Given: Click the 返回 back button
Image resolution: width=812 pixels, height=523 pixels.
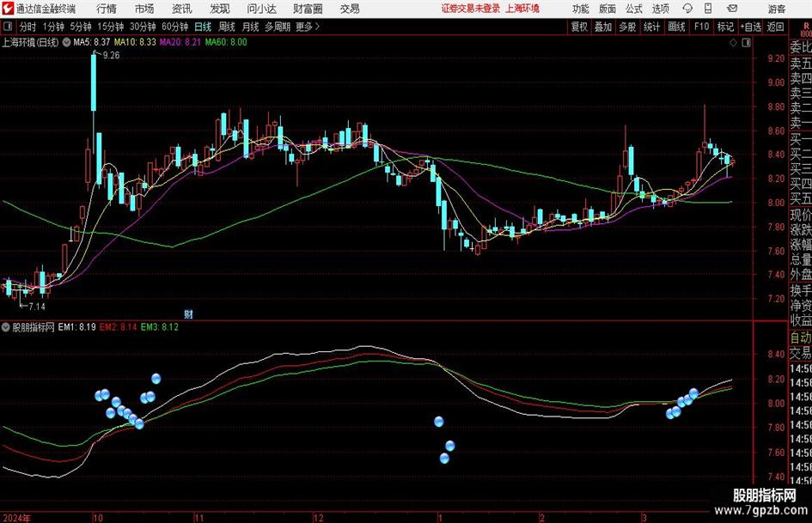Looking at the screenshot, I should pyautogui.click(x=776, y=27).
